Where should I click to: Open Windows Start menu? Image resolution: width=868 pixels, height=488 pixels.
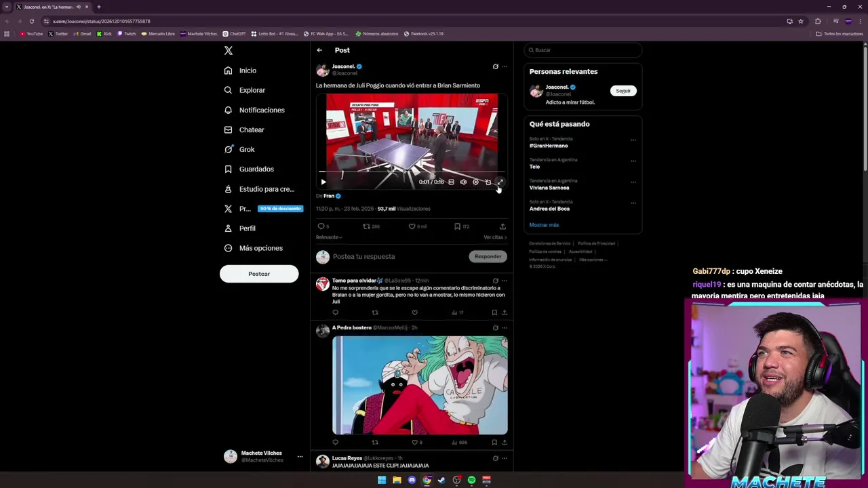[x=382, y=480]
